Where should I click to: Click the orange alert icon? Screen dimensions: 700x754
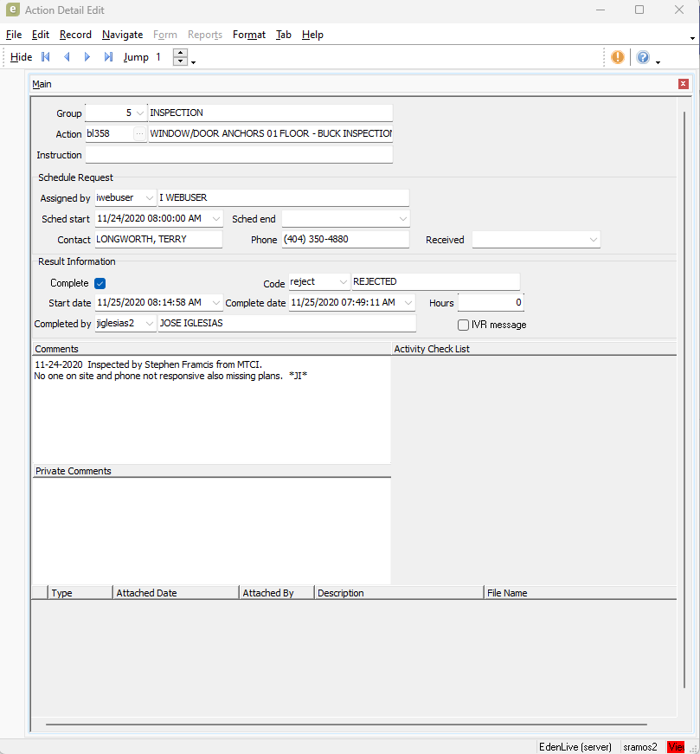(x=618, y=57)
